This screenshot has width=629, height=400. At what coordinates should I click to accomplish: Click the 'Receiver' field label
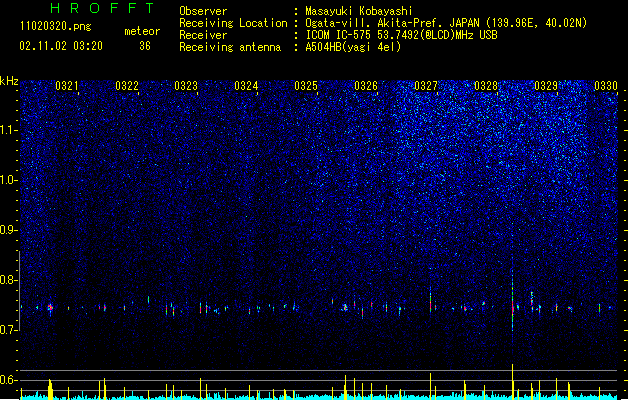point(203,35)
